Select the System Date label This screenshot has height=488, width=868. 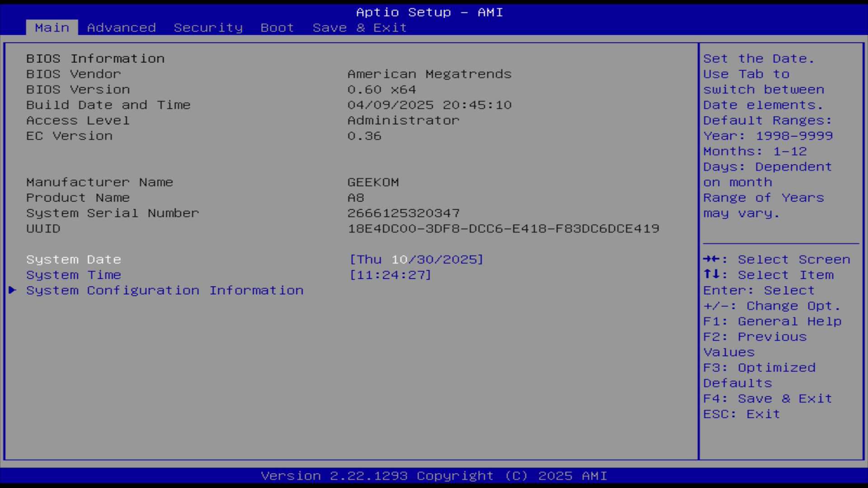(x=74, y=259)
